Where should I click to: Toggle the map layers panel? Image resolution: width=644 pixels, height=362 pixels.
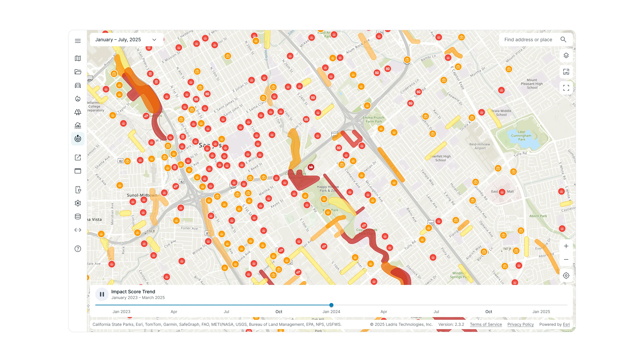coord(566,55)
